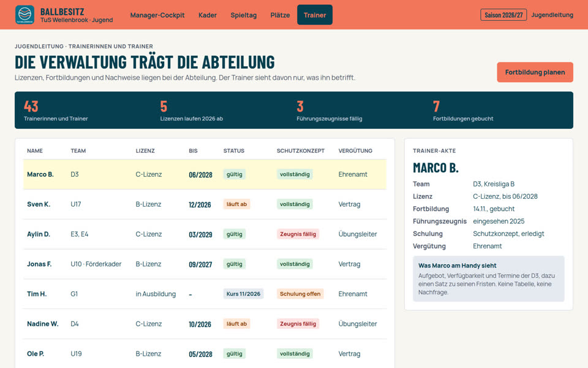
Task: Click the 3 Führungszeugnisse fällig stat
Action: (330, 110)
